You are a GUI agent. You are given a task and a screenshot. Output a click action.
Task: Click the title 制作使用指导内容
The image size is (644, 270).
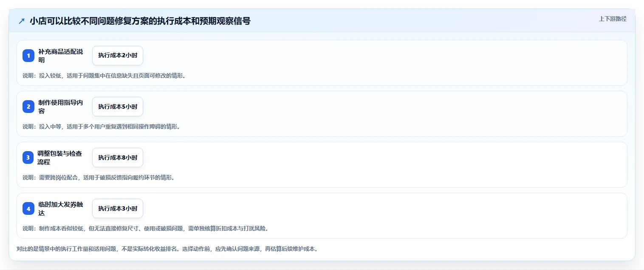coord(61,107)
